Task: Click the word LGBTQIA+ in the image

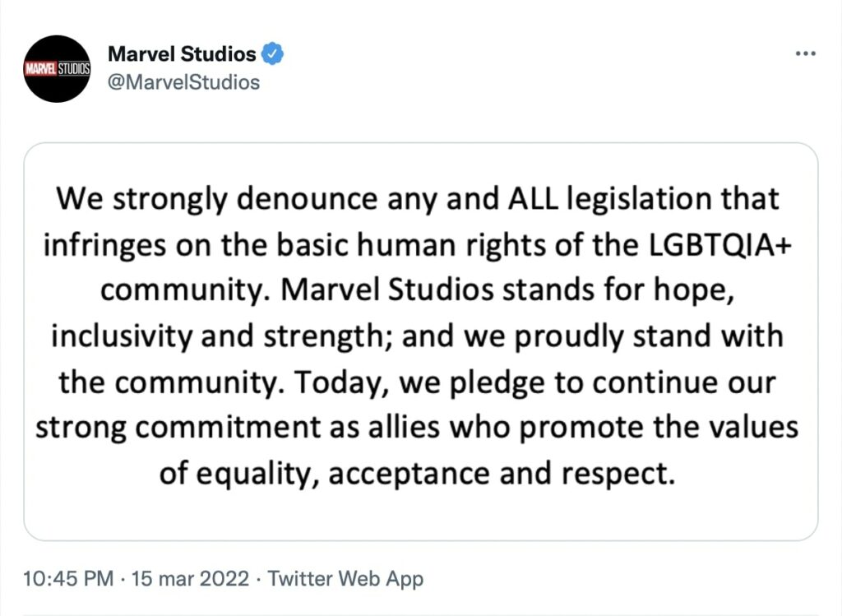Action: (720, 245)
